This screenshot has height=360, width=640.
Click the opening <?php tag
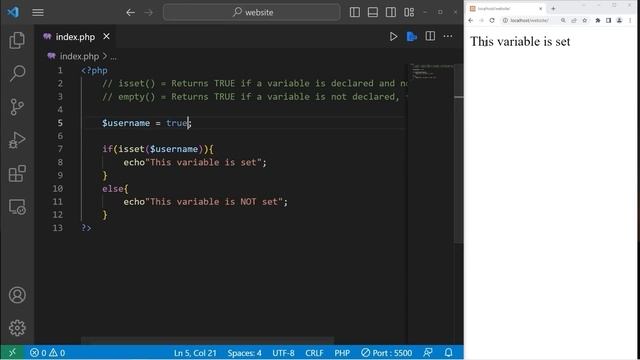click(x=94, y=71)
